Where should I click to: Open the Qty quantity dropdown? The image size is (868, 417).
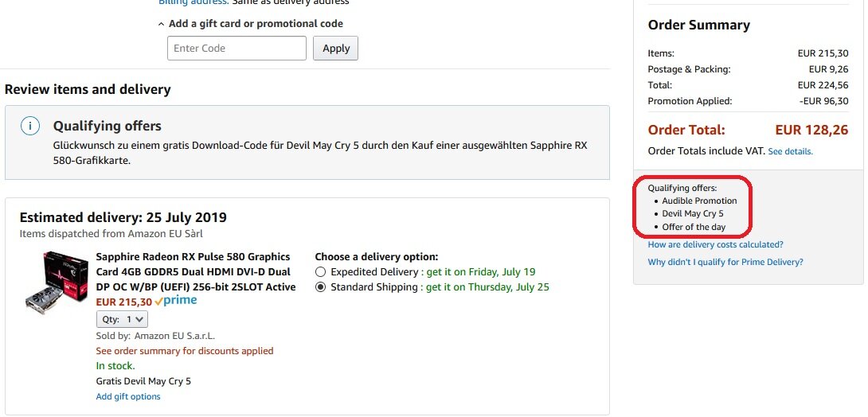(x=122, y=319)
